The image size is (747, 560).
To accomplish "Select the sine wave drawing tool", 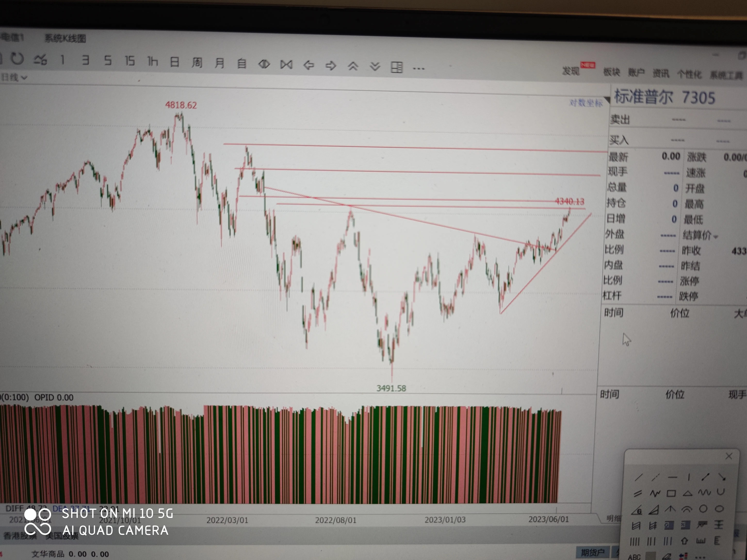I will coord(704,492).
